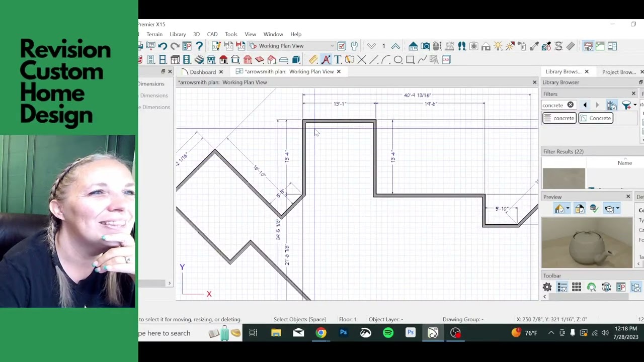Clear the concrete search text
This screenshot has width=644, height=362.
point(571,105)
